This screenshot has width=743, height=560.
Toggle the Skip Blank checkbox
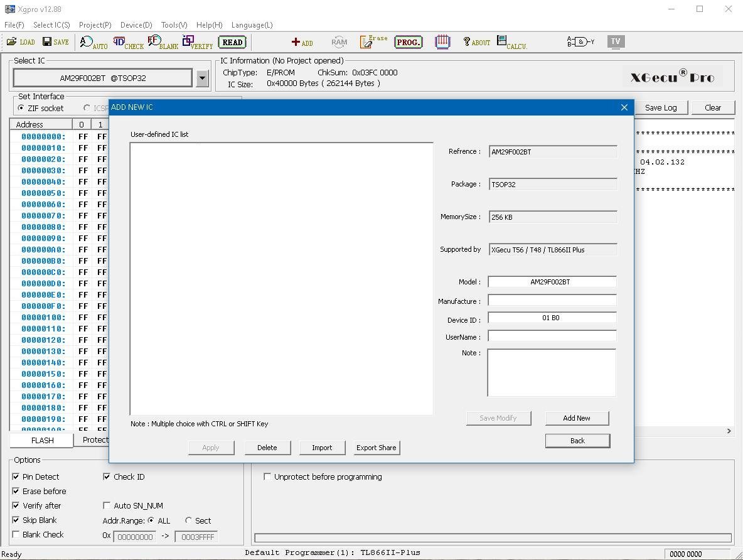coord(16,520)
